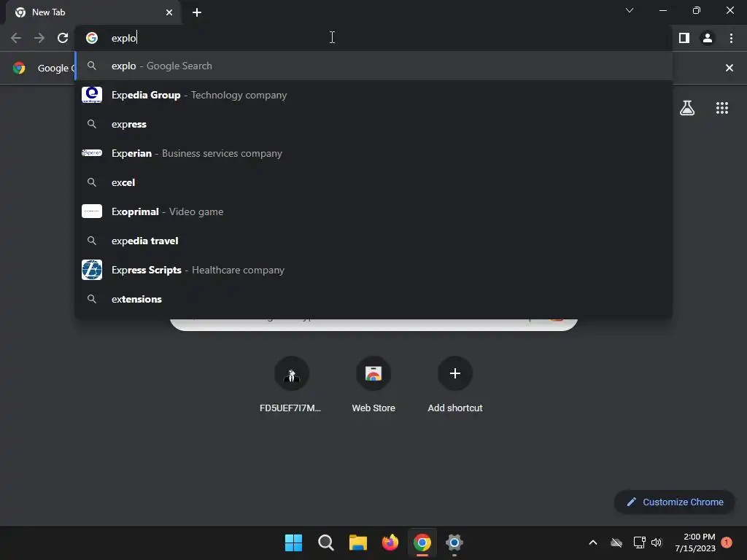747x560 pixels.
Task: Choose the 'excel' search suggestion
Action: [x=374, y=182]
